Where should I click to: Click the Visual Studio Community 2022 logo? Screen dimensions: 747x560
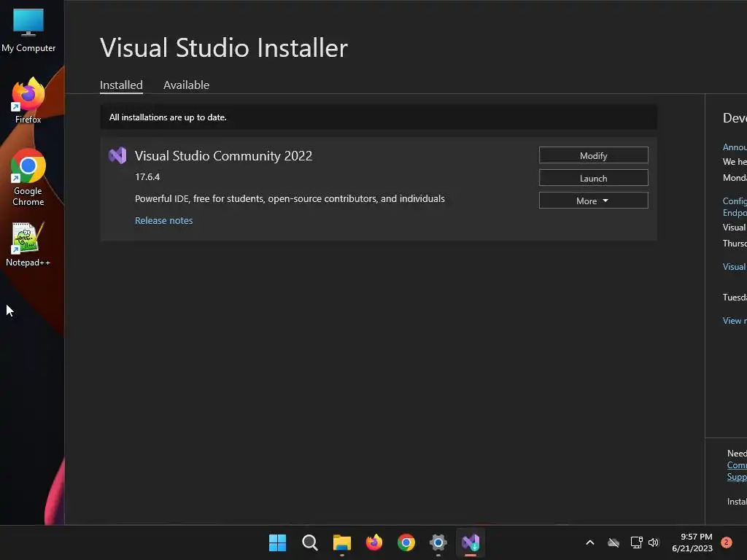(x=117, y=156)
